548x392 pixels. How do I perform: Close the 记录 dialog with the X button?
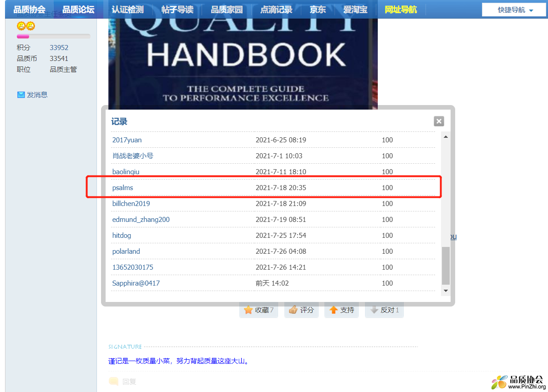[439, 121]
